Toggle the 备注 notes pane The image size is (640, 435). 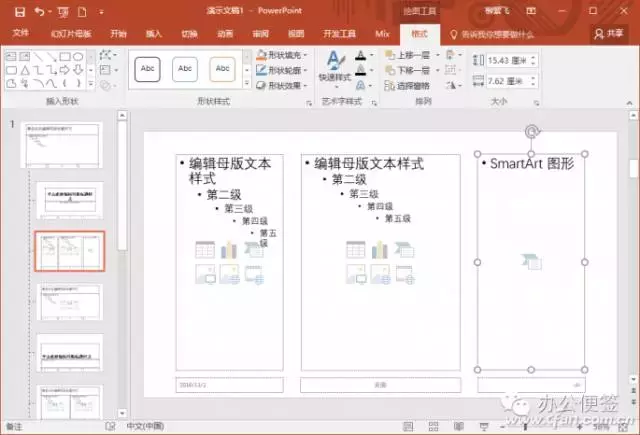click(x=14, y=426)
